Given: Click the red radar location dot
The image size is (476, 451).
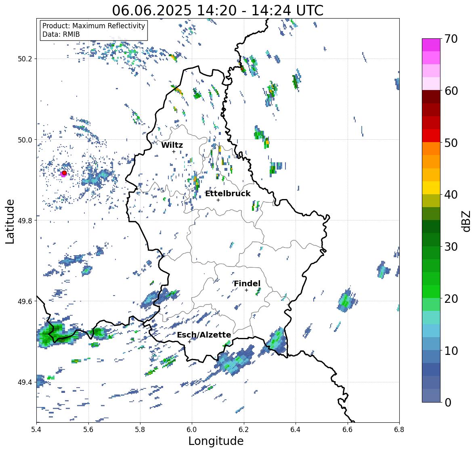Looking at the screenshot, I should [x=64, y=173].
